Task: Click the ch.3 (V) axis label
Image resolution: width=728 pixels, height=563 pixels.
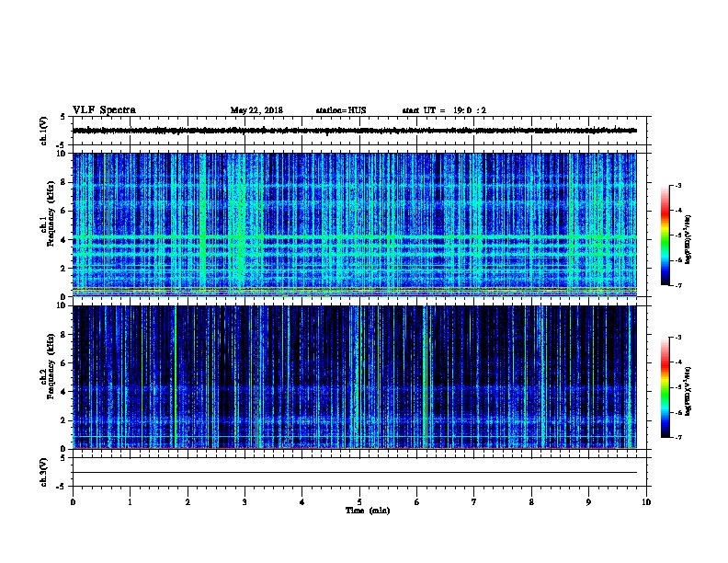Action: [x=44, y=472]
